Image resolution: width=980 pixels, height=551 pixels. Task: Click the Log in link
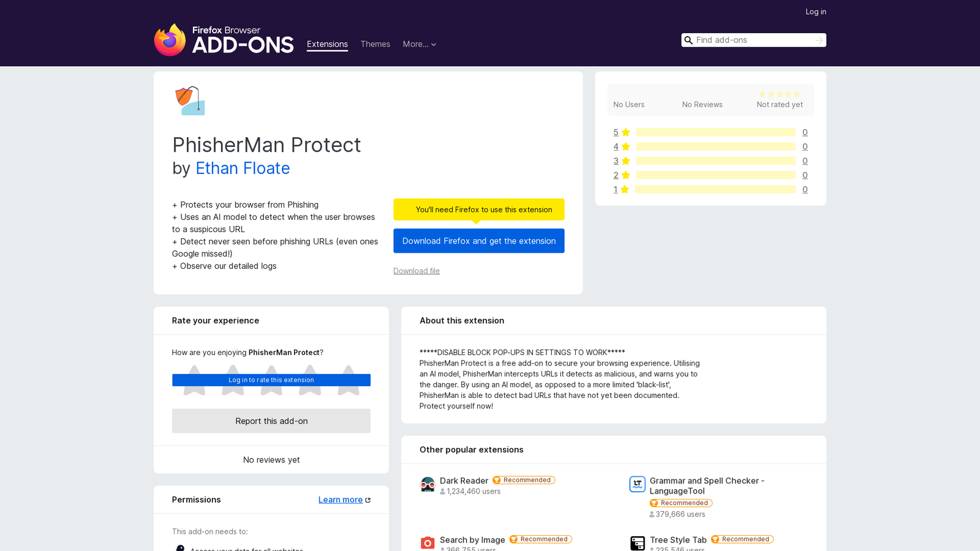pyautogui.click(x=816, y=12)
